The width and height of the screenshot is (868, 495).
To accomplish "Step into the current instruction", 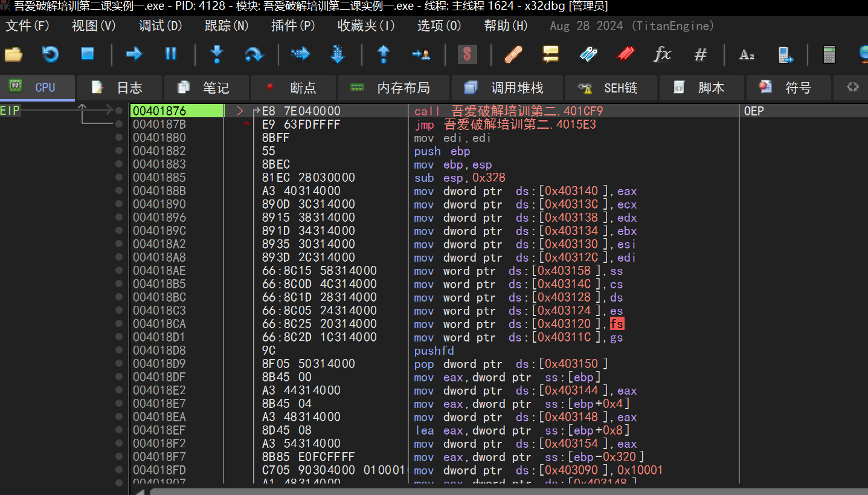I will tap(217, 54).
